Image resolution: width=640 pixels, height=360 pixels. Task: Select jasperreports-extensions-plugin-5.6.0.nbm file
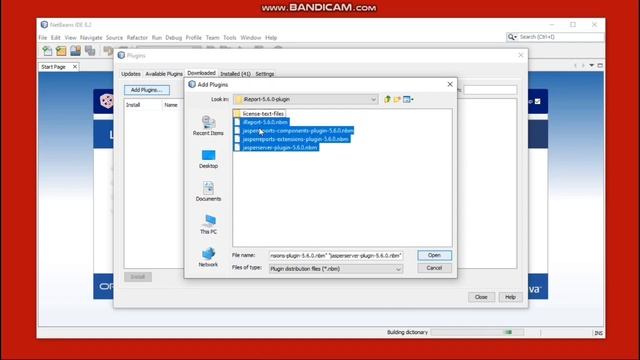click(295, 139)
